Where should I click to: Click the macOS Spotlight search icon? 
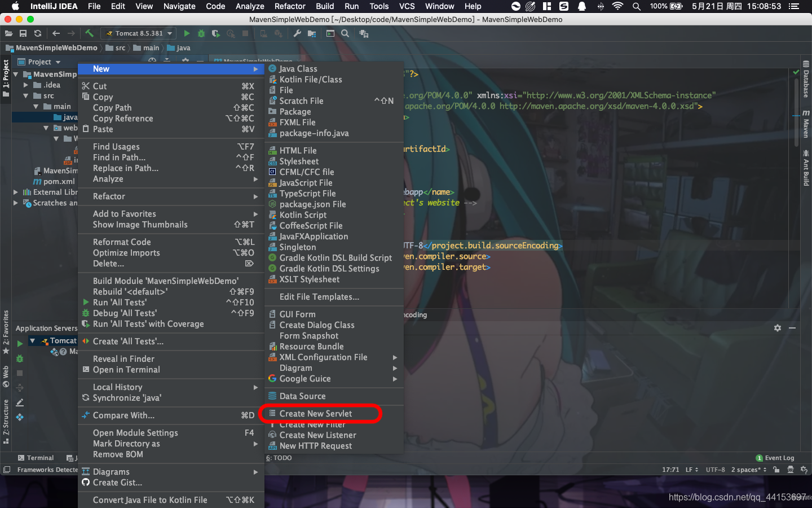tap(636, 6)
